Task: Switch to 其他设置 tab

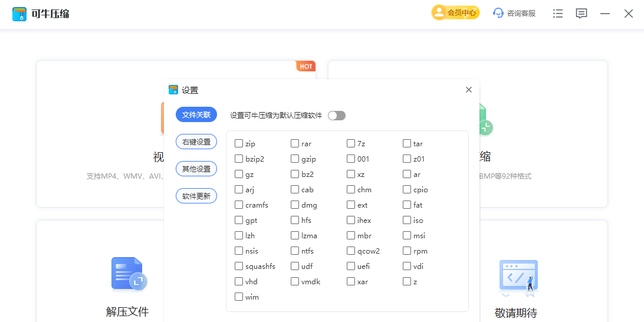Action: pos(196,169)
